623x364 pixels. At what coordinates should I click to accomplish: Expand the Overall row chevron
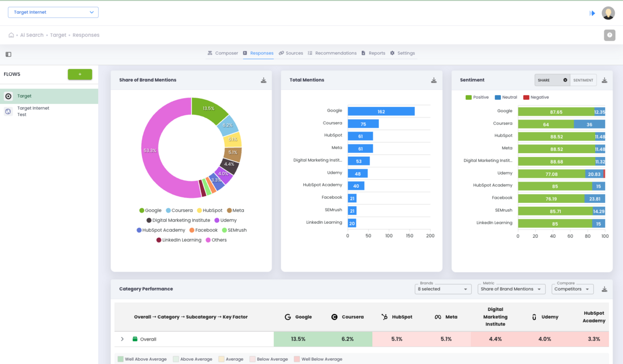click(123, 339)
